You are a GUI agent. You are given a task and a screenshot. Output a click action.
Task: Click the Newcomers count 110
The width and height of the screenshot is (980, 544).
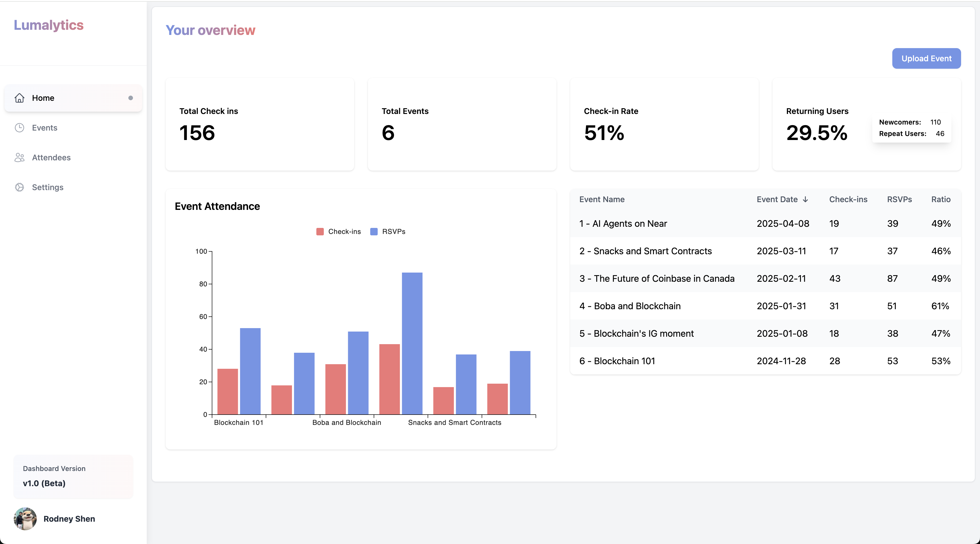coord(936,123)
